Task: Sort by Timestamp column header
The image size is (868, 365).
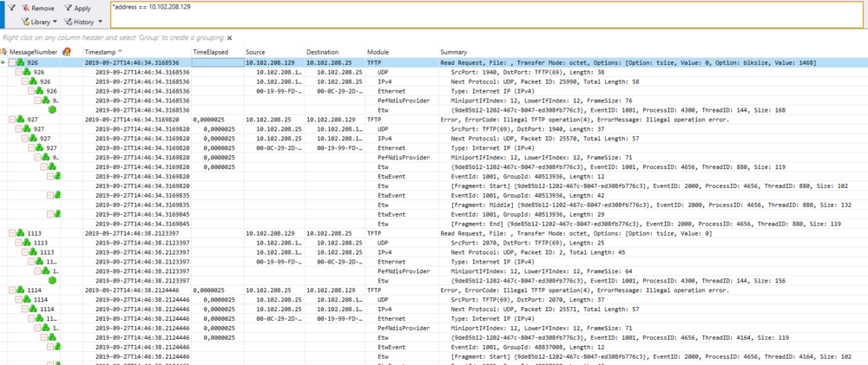Action: tap(100, 52)
